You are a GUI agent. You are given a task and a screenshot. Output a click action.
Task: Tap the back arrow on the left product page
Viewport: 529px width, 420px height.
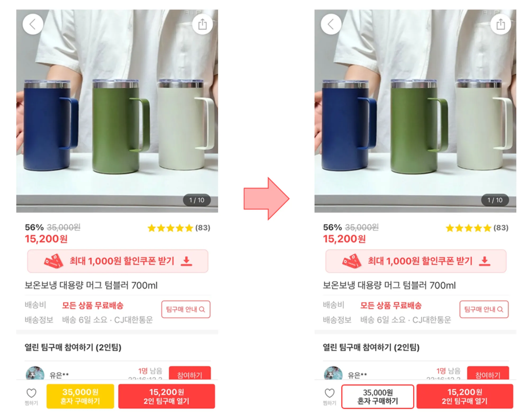[x=33, y=24]
